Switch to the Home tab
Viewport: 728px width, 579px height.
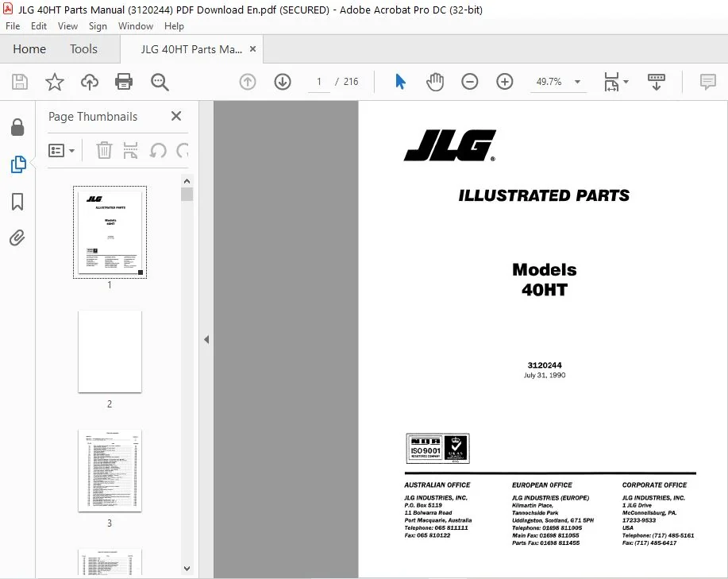(x=29, y=48)
